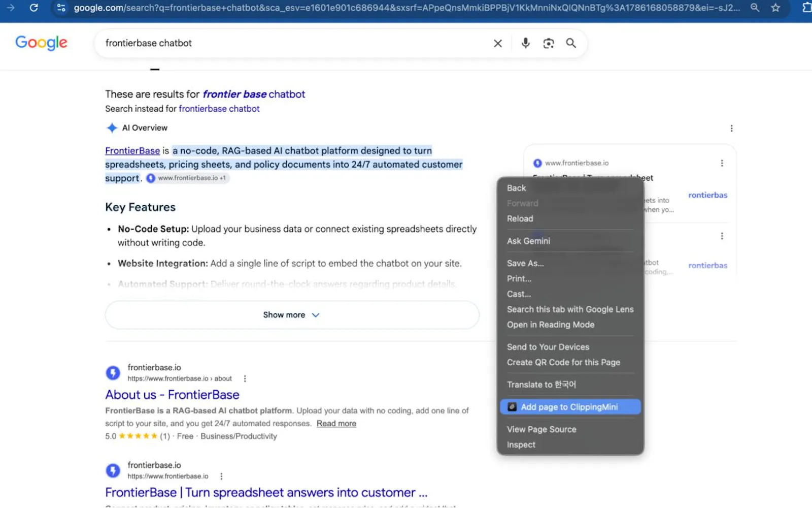Open the FrontierBase link in AI Overview

(x=132, y=151)
